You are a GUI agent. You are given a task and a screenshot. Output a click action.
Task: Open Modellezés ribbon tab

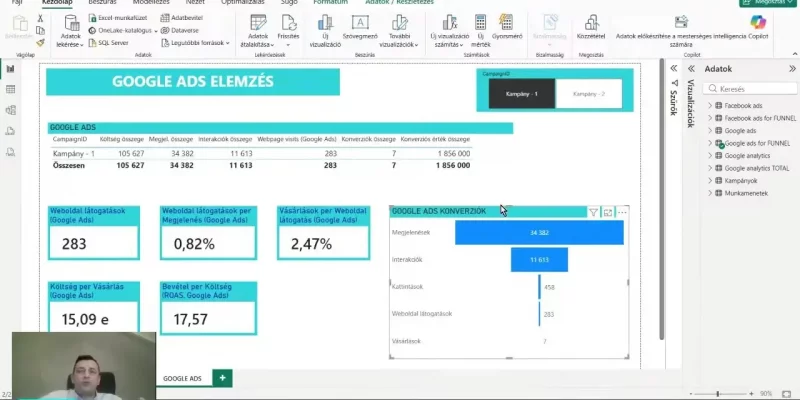click(x=151, y=2)
